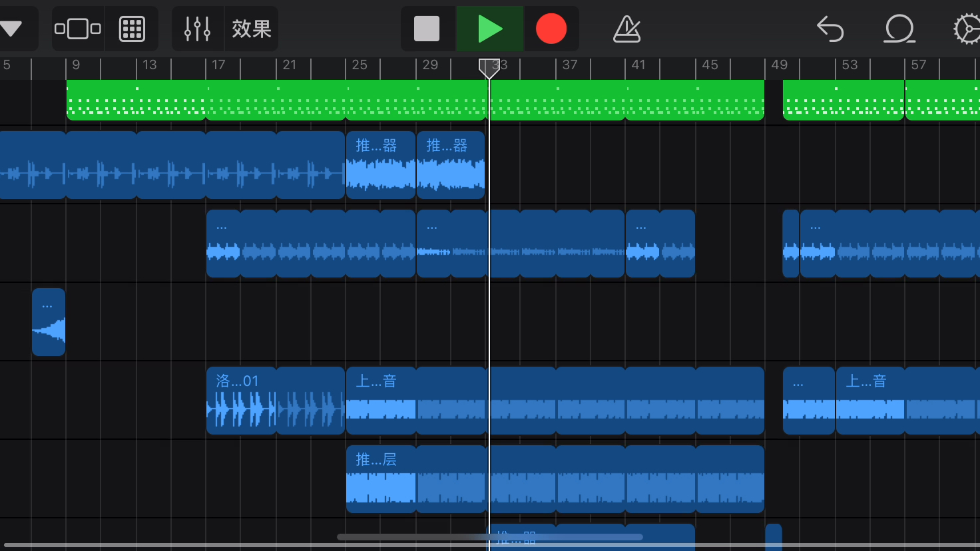Select the 推...层 audio region
The width and height of the screenshot is (980, 551).
click(555, 479)
